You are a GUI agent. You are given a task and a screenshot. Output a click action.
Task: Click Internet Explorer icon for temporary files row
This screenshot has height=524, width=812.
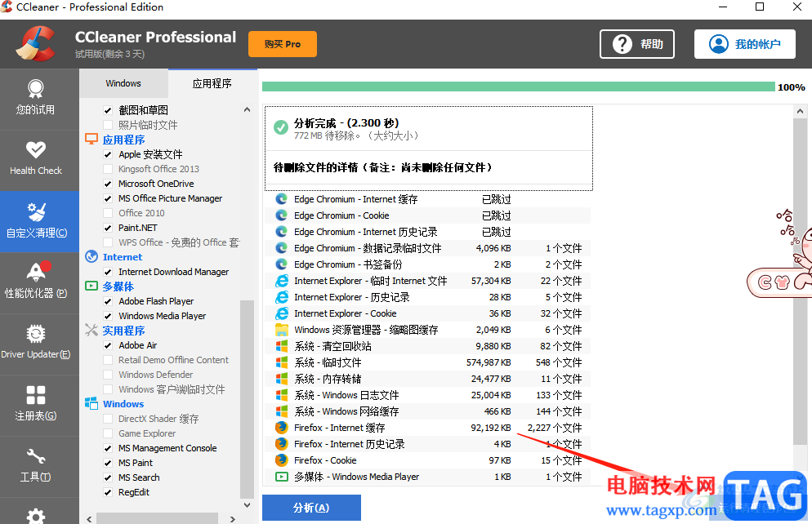281,281
